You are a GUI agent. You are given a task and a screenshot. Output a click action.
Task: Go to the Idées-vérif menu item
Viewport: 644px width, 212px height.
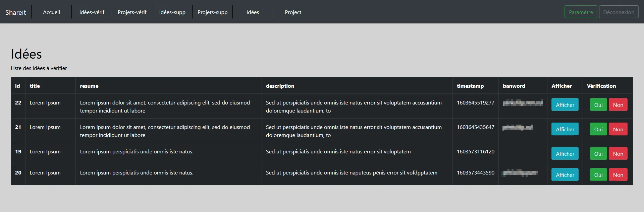(x=92, y=12)
